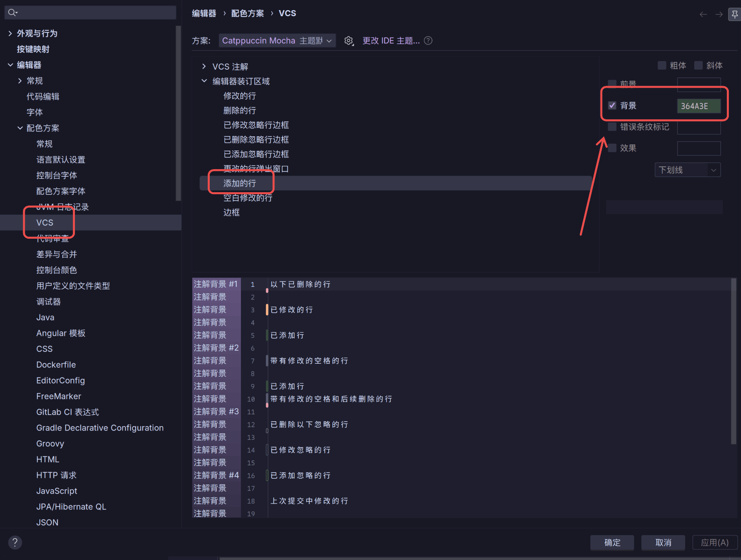Viewport: 741px width, 560px height.
Task: Select 调试器 in the tree
Action: coord(49,301)
